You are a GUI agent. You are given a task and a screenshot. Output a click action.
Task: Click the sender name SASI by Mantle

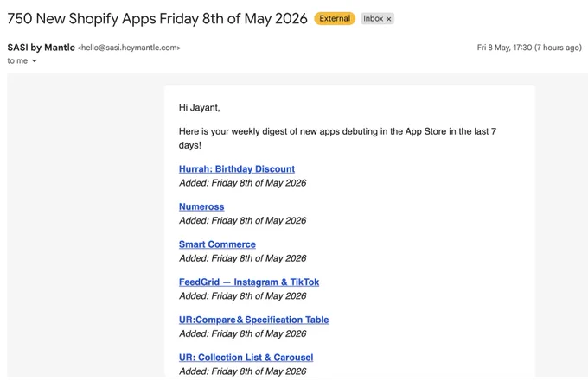(41, 47)
